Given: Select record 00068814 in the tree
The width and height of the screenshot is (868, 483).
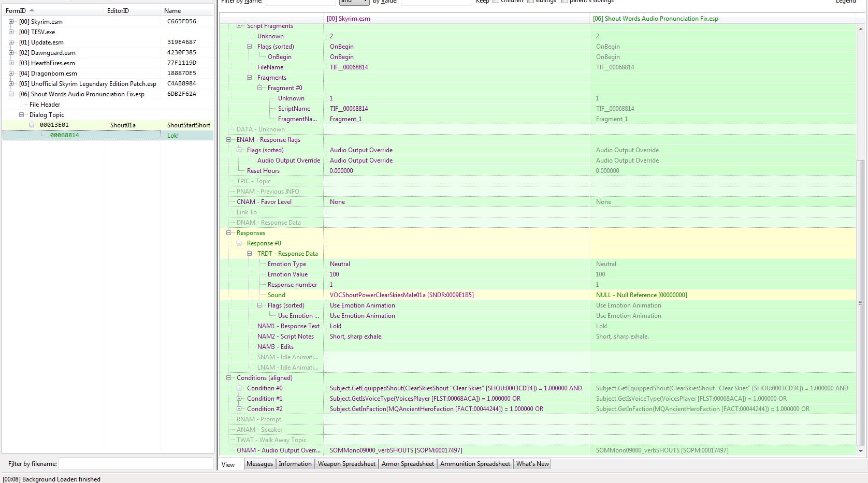Looking at the screenshot, I should coord(65,136).
